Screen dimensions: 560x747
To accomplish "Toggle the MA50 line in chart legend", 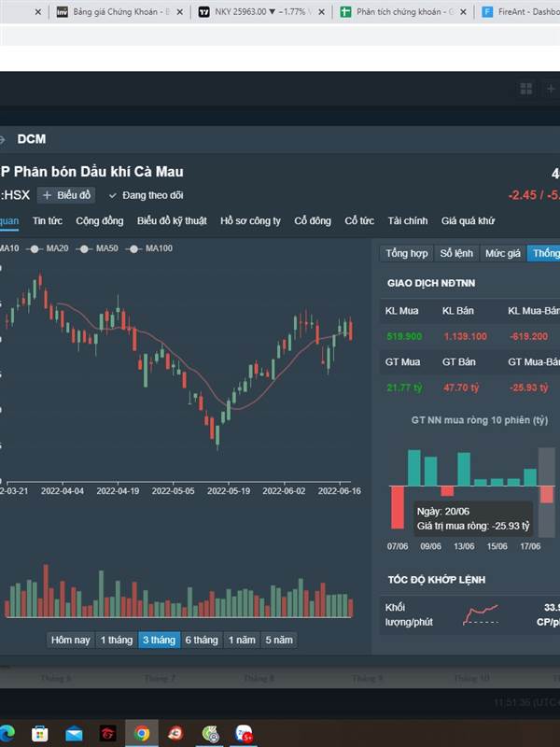I will [97, 248].
